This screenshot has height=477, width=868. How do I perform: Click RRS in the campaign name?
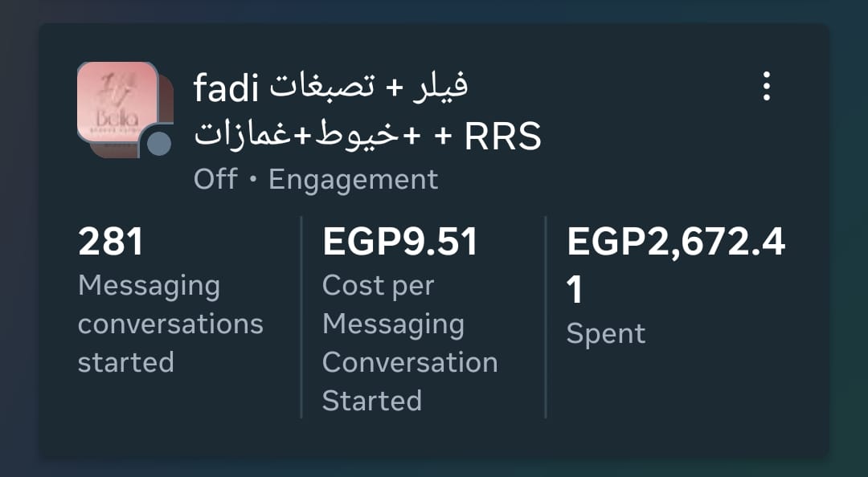point(503,137)
